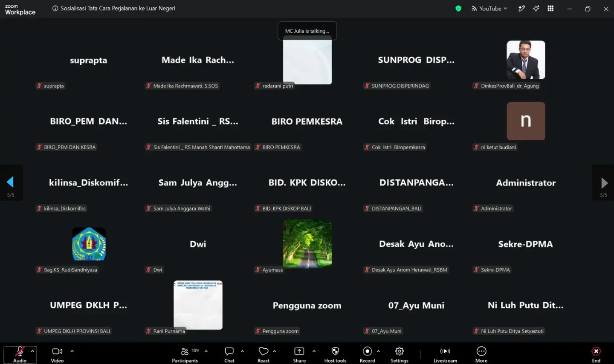Open the AI Companion sparkle icon
This screenshot has width=614, height=364.
(536, 9)
